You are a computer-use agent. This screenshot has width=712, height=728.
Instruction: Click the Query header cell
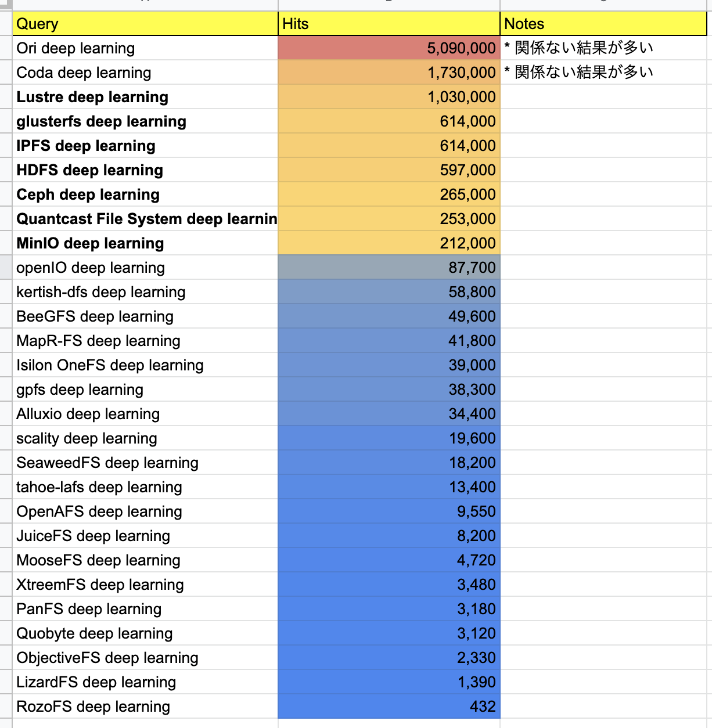click(x=145, y=24)
